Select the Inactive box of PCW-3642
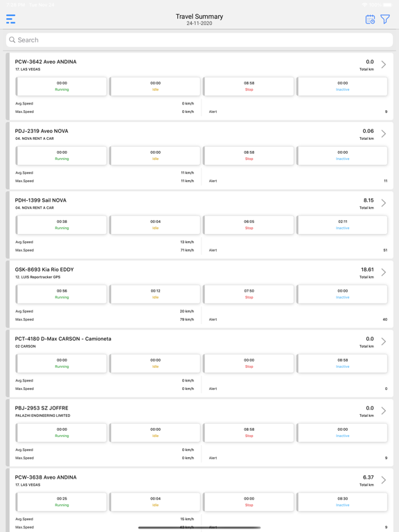This screenshot has width=399, height=532. click(x=342, y=87)
